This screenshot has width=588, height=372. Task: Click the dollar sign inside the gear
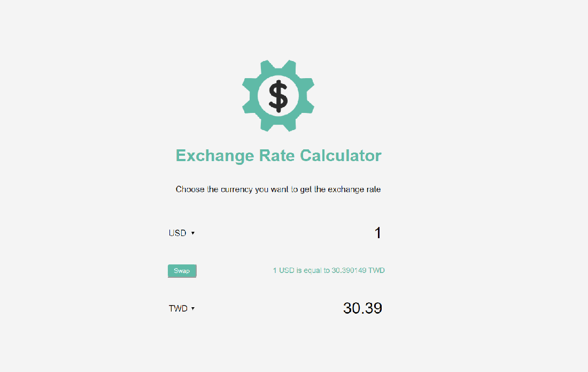(278, 95)
